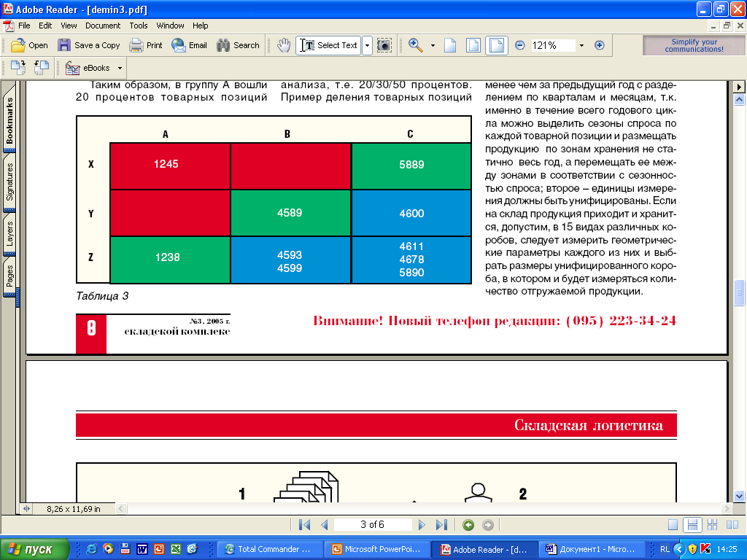Screen dimensions: 747x560
Task: Set view to Actual Size page icon
Action: [x=450, y=45]
